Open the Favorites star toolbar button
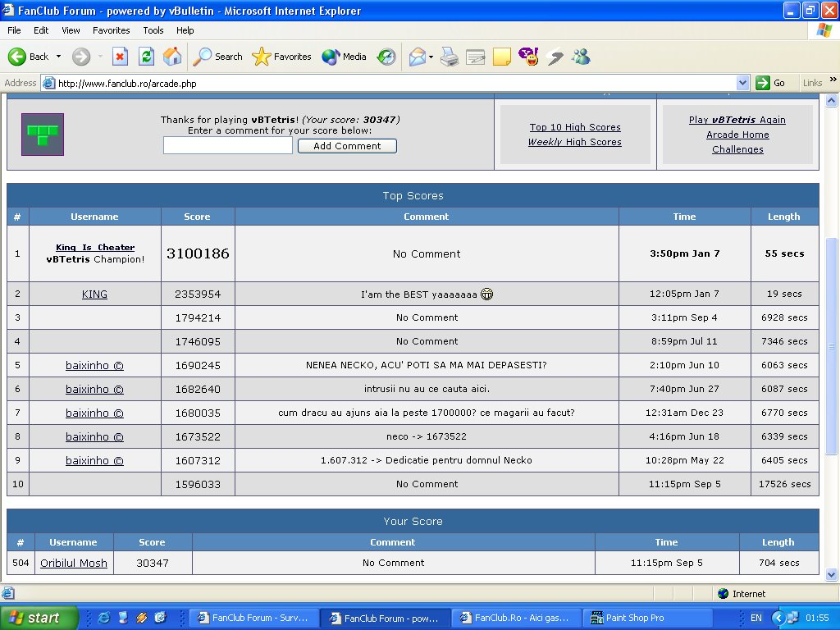The image size is (840, 630). point(281,57)
